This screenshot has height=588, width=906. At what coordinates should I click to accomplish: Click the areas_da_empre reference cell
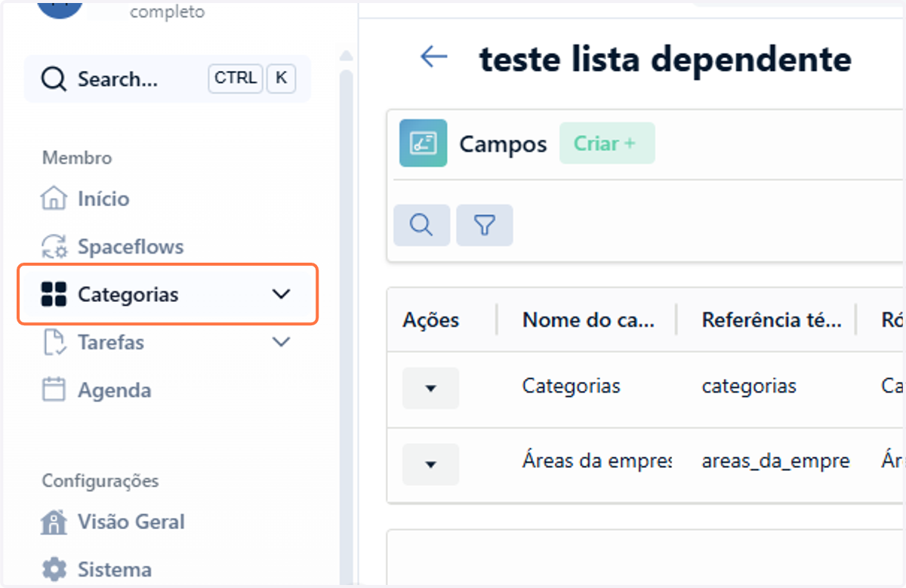click(x=776, y=461)
